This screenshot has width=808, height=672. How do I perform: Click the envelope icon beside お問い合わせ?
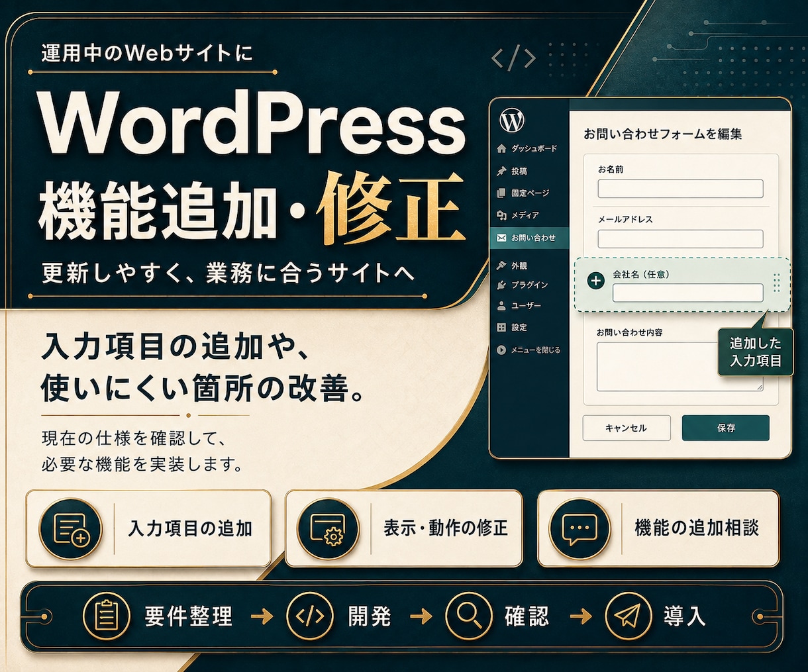(x=501, y=238)
